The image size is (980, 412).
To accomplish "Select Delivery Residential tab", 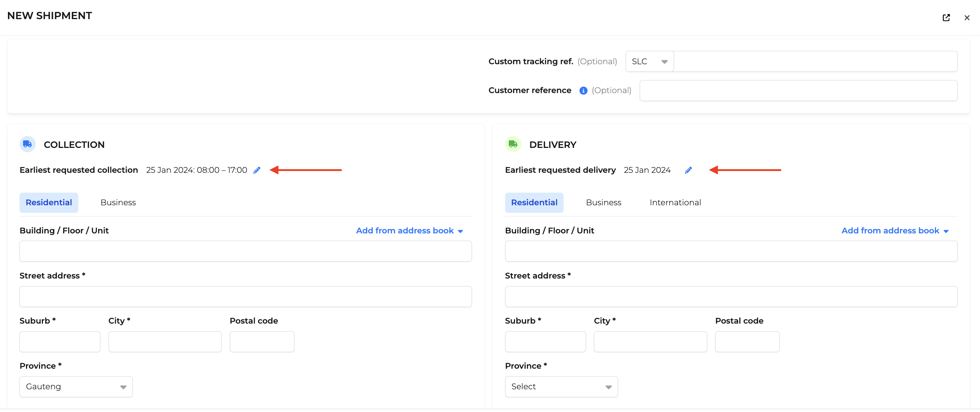I will pyautogui.click(x=534, y=202).
